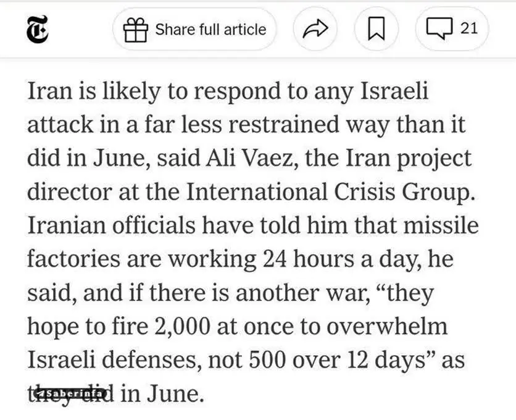Tap the curved share arrow icon

[x=315, y=29]
